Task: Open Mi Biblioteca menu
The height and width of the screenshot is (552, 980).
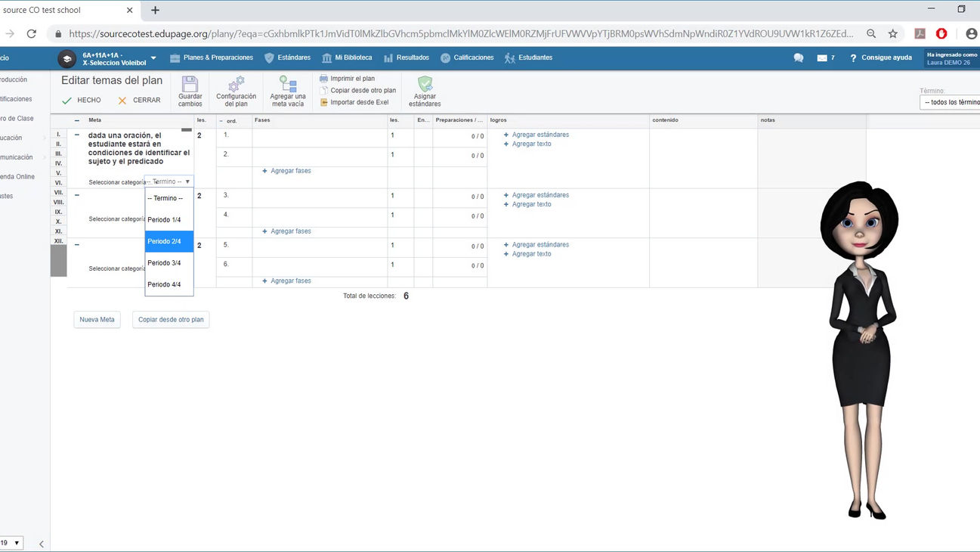Action: [347, 57]
